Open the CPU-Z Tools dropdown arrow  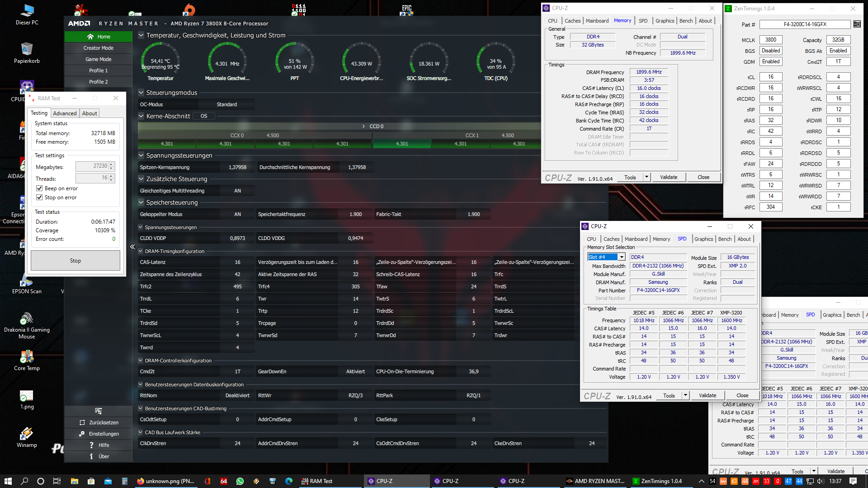646,177
